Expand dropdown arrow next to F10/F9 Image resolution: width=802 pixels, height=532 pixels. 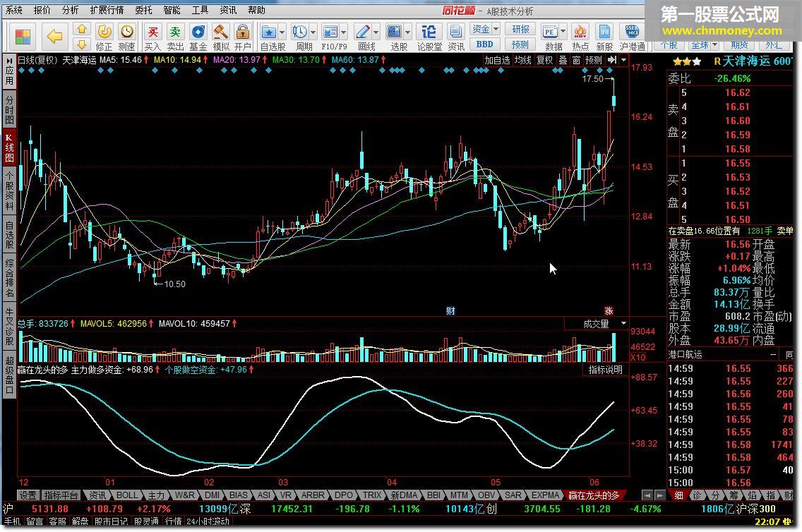point(344,32)
